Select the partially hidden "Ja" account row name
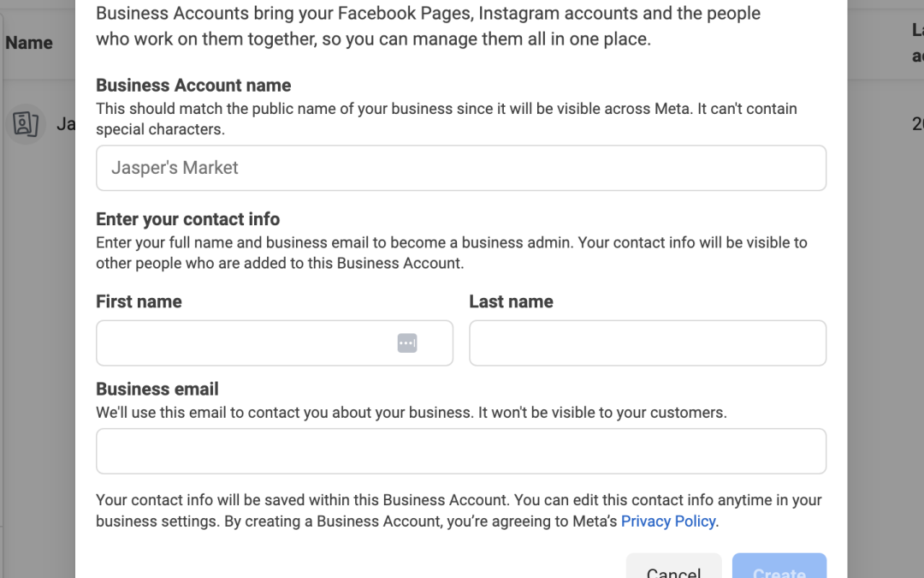Screen dimensions: 924x578 click(65, 124)
